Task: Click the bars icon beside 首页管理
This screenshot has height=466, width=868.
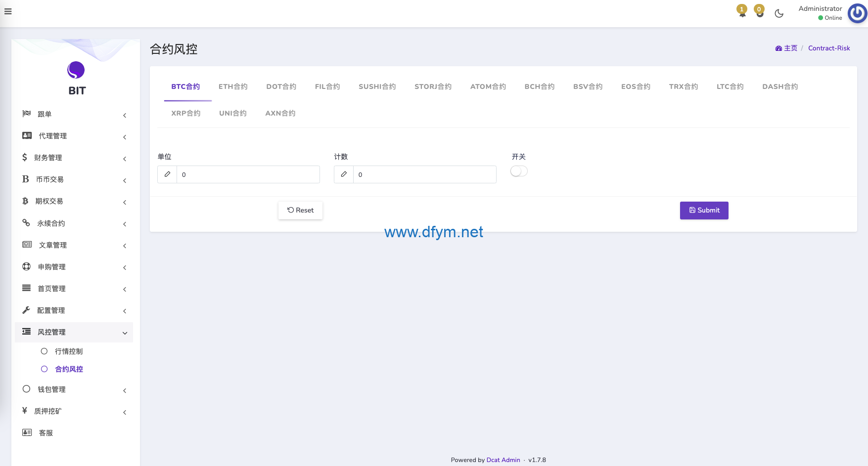Action: (27, 288)
